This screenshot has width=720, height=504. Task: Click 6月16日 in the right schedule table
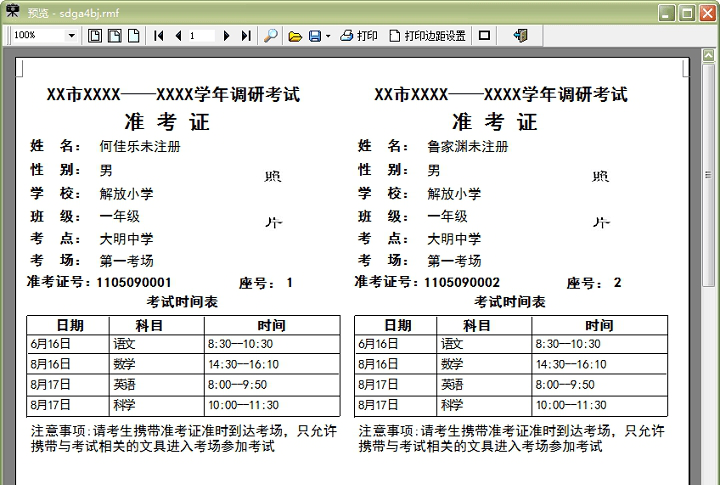pyautogui.click(x=378, y=344)
